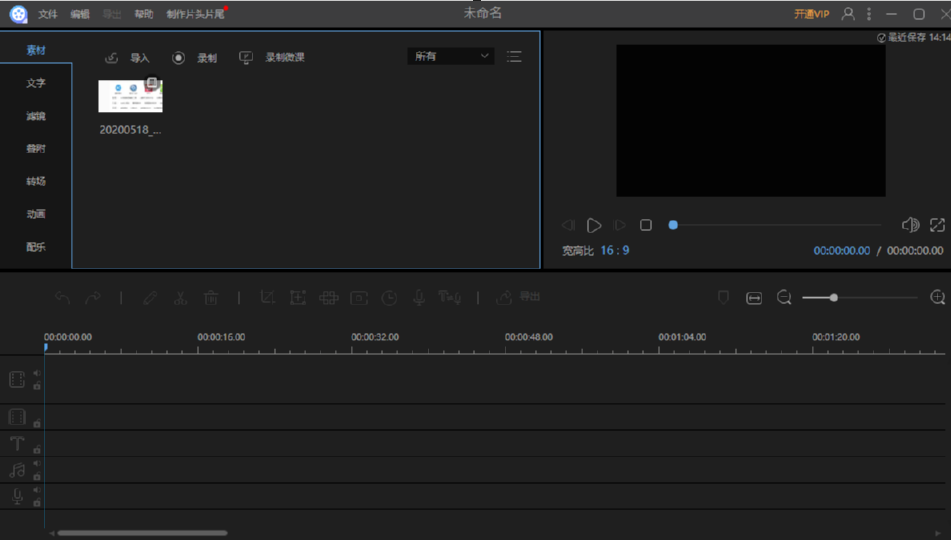This screenshot has width=951, height=540.
Task: Change the 16:9 aspect ratio setting
Action: coord(614,251)
